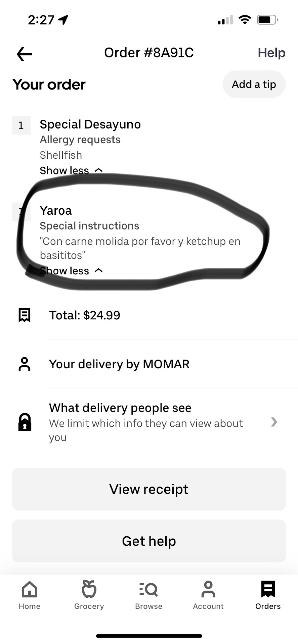The image size is (298, 644).
Task: Tap the delivery person icon
Action: coord(24,364)
